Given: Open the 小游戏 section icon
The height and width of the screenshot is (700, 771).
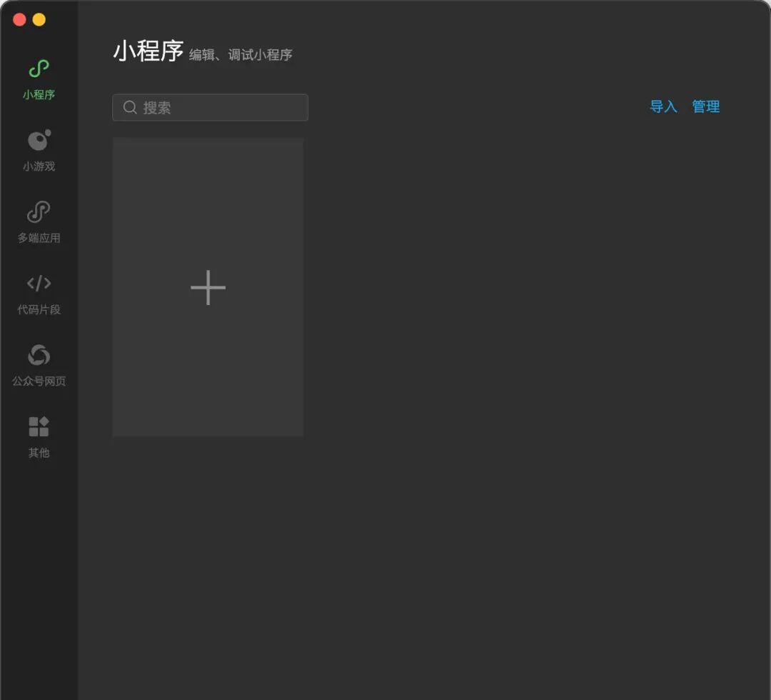Looking at the screenshot, I should click(x=39, y=140).
